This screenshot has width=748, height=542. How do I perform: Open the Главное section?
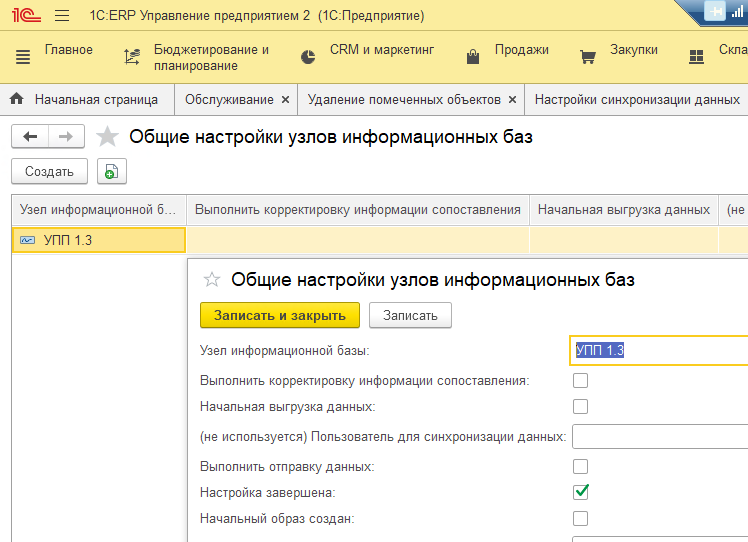pyautogui.click(x=69, y=50)
